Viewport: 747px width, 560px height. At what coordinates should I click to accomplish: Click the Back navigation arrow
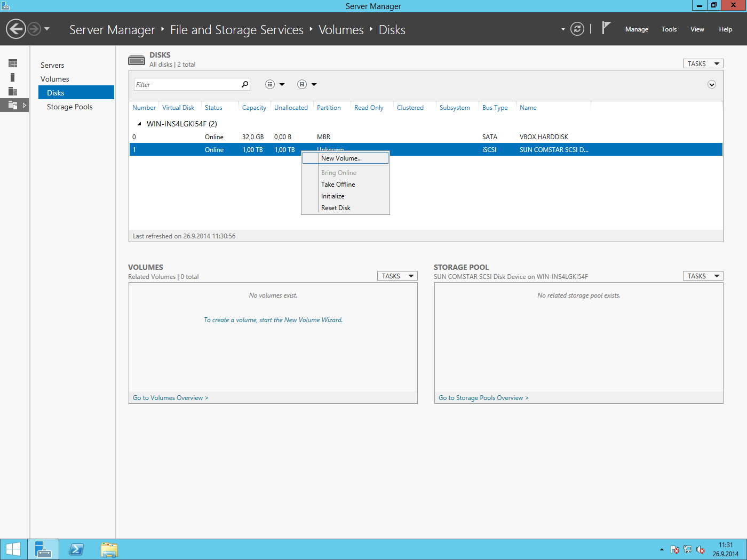16,29
